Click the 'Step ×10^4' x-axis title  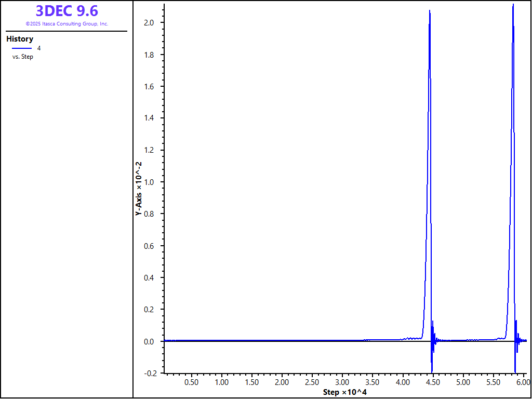(344, 392)
